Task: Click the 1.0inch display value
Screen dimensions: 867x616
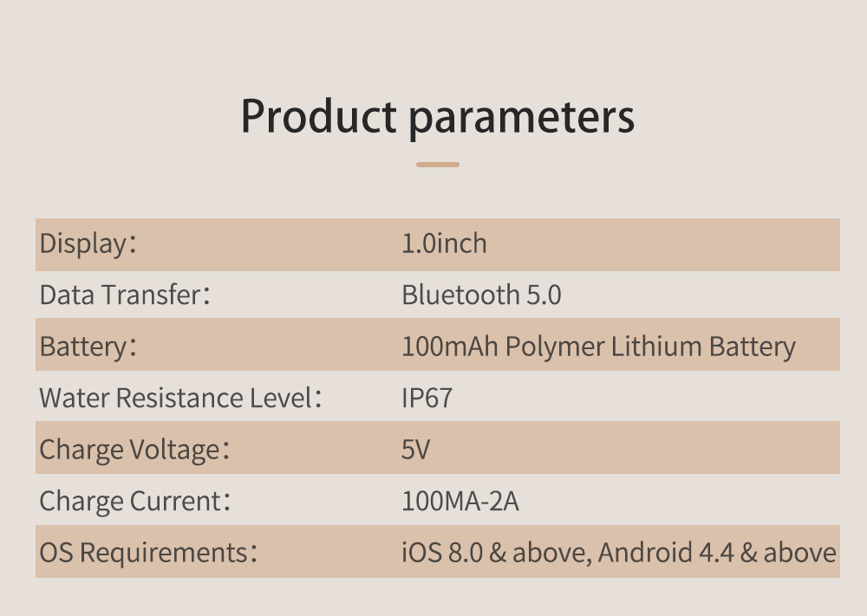Action: click(x=444, y=243)
